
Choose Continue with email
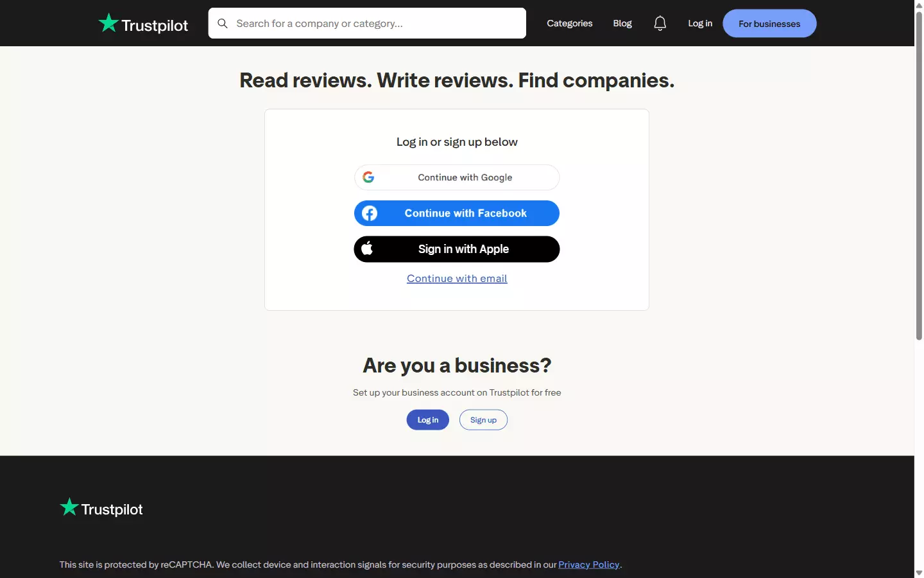457,278
